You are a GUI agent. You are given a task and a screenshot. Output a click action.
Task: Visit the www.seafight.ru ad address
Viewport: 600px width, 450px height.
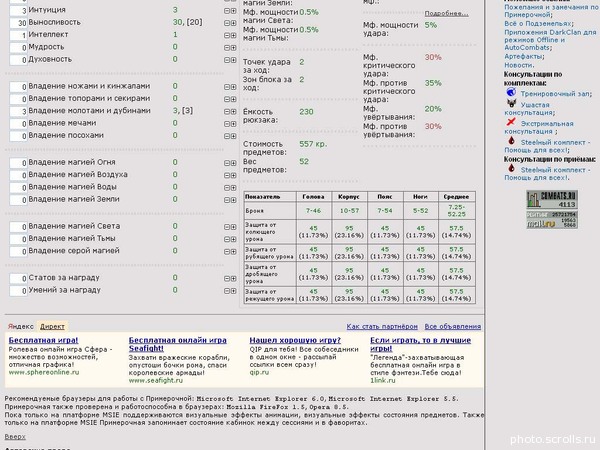[x=156, y=380]
